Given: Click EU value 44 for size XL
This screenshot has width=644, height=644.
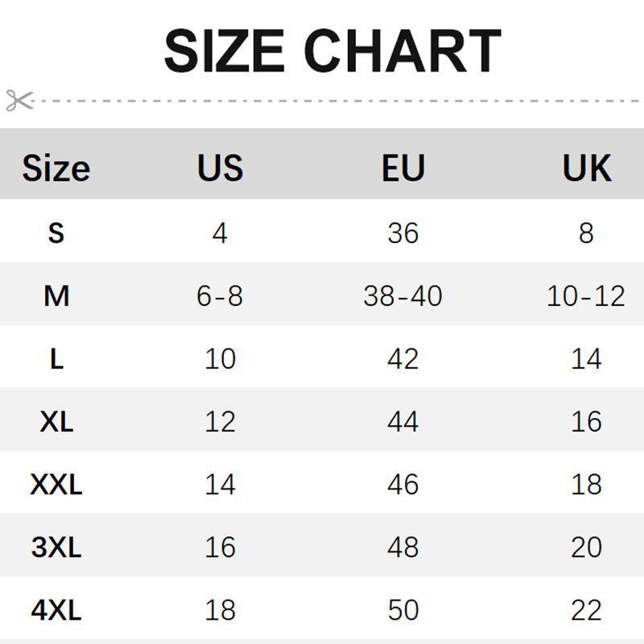Looking at the screenshot, I should tap(402, 421).
